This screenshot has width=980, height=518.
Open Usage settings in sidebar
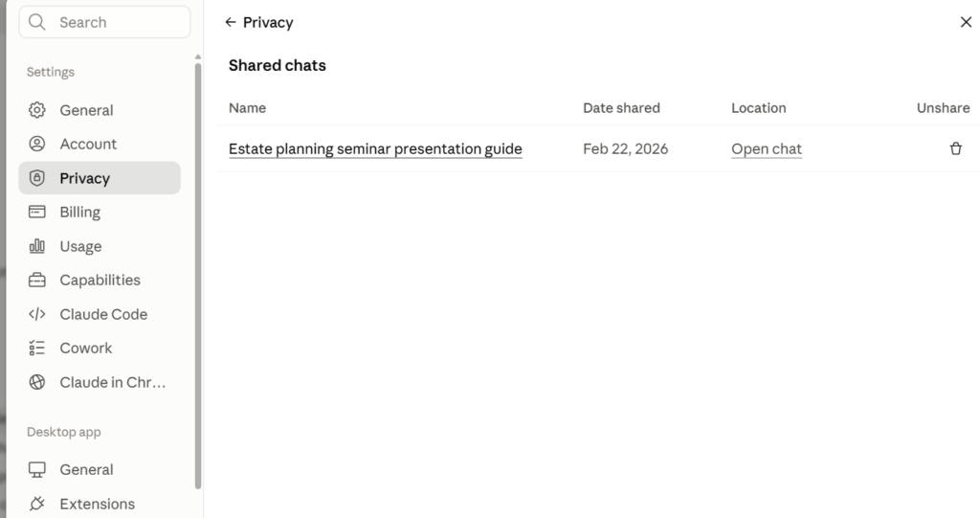(x=100, y=246)
